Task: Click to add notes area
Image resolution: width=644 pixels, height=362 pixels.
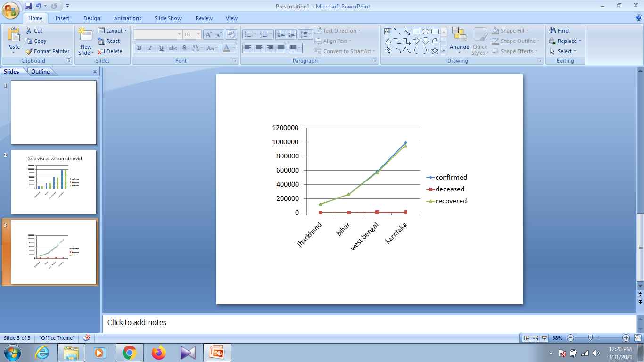Action: [369, 323]
